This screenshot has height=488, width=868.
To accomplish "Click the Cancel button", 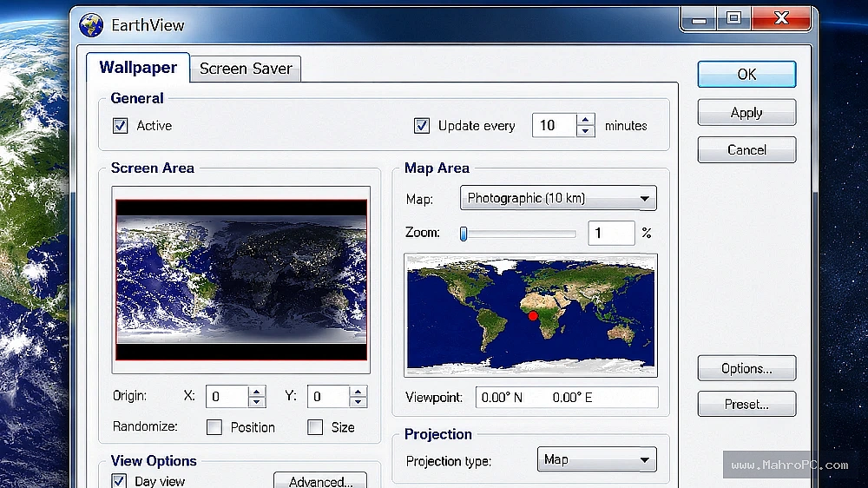I will pos(746,149).
